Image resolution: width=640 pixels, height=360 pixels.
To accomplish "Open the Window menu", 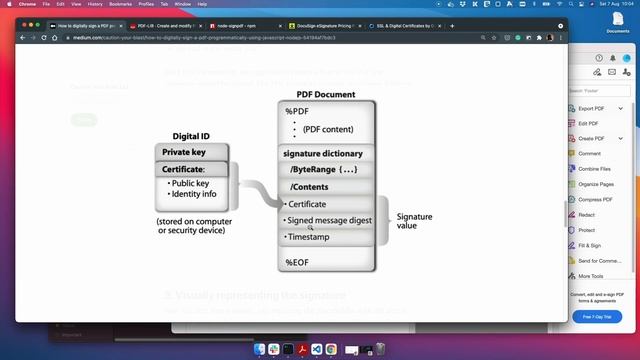I will [182, 4].
